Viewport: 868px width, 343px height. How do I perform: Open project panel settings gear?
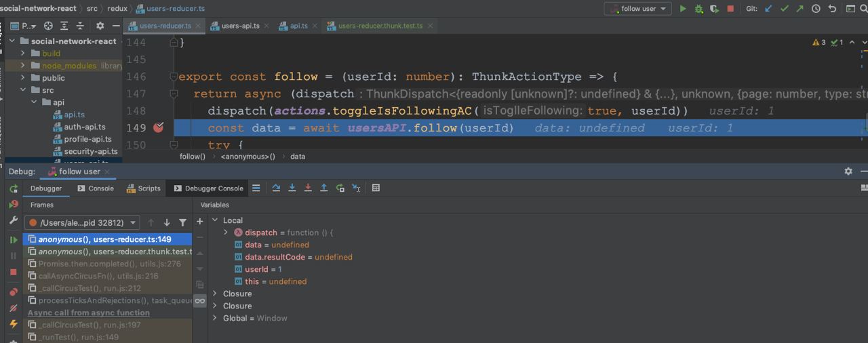coord(100,26)
